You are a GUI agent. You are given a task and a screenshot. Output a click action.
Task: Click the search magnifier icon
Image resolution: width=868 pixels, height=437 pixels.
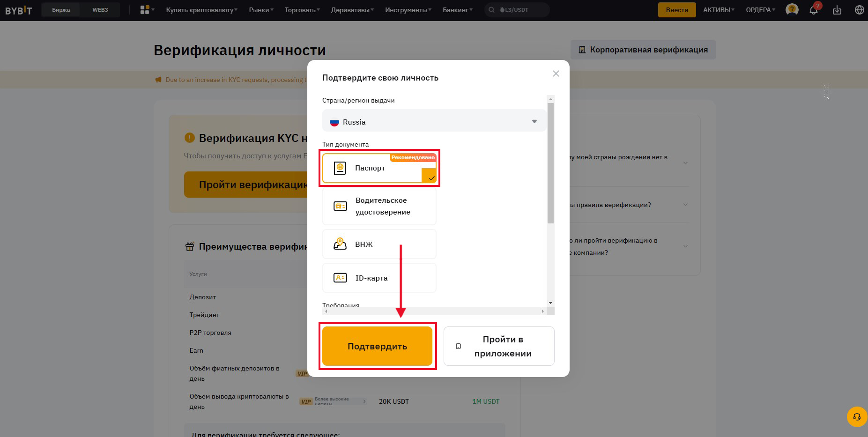[491, 10]
